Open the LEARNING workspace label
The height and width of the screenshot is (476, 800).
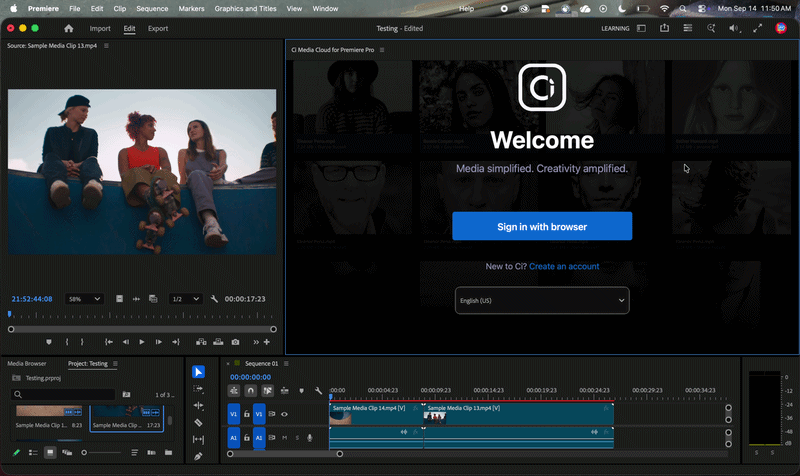615,29
